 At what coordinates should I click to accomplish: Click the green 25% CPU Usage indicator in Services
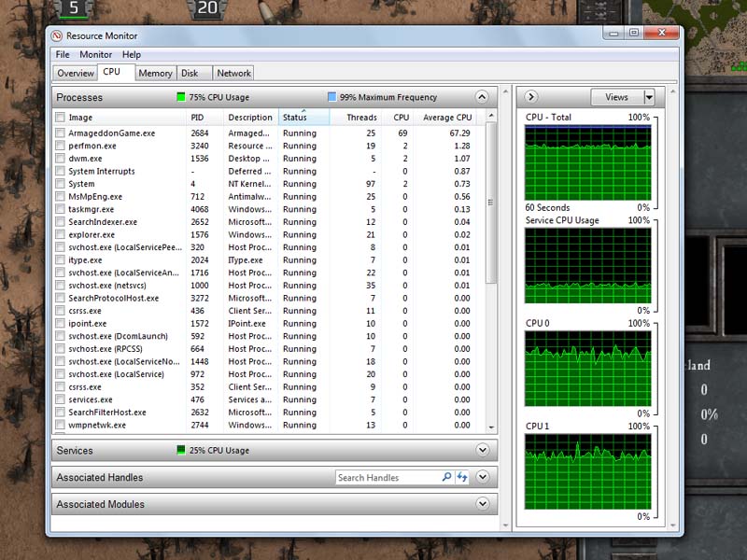click(180, 450)
